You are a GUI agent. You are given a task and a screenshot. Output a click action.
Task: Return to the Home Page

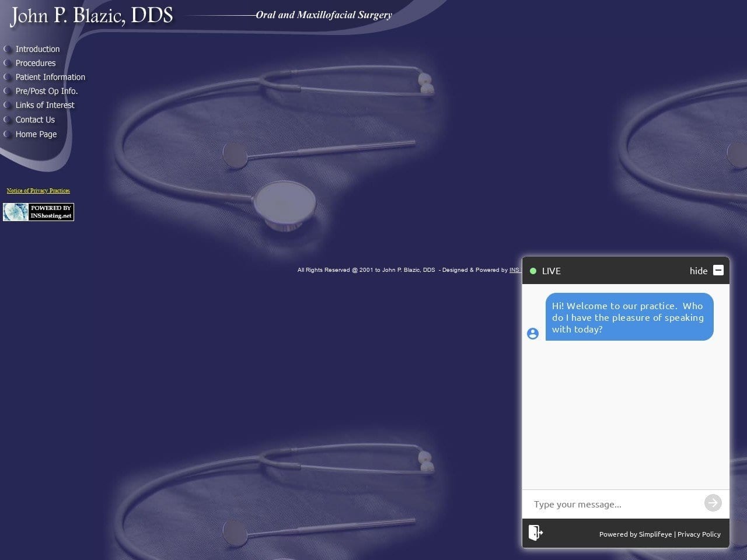(36, 134)
